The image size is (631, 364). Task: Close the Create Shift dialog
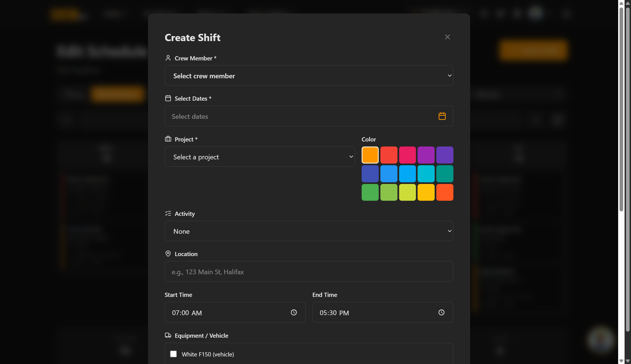447,37
